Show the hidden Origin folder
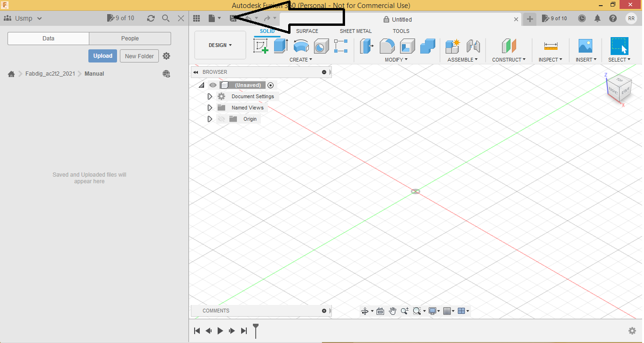 [x=221, y=119]
